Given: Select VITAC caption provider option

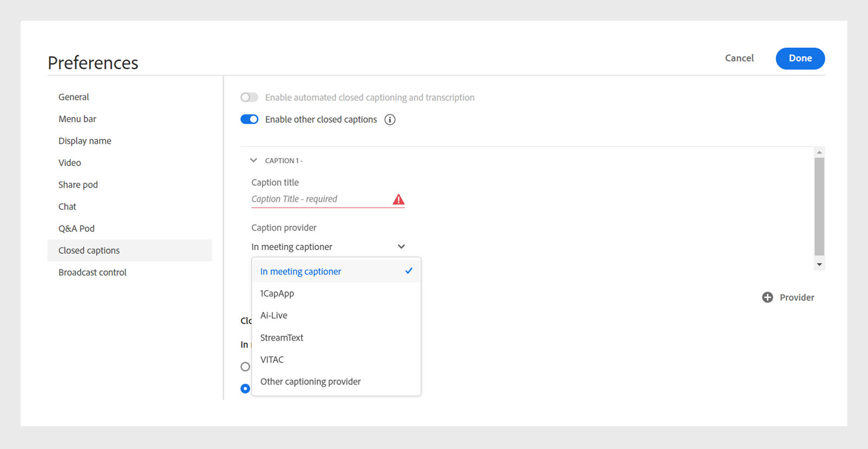Looking at the screenshot, I should 272,360.
